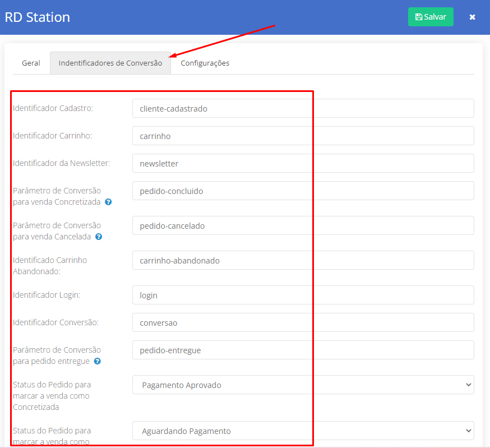Show help for pedido entregue parameter
490x448 pixels.
[x=98, y=361]
